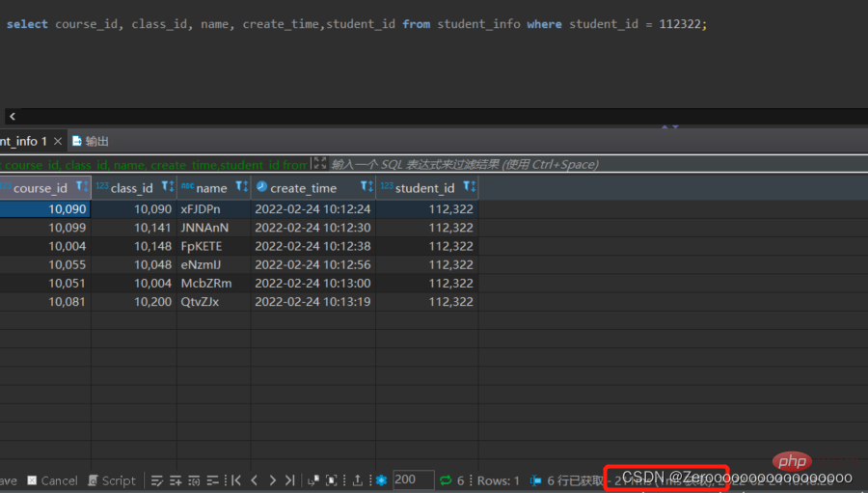The height and width of the screenshot is (493, 868).
Task: Go to the next row
Action: 272,480
